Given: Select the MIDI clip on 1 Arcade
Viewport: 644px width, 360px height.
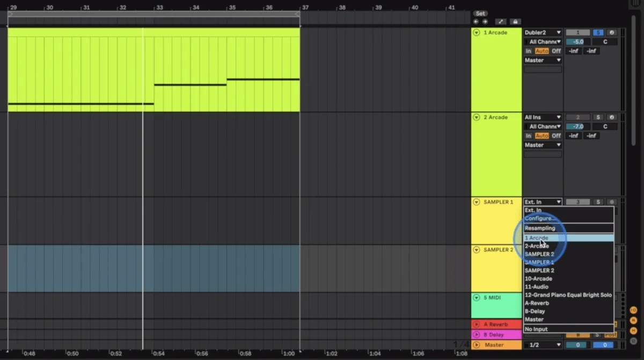Looking at the screenshot, I should coord(153,70).
